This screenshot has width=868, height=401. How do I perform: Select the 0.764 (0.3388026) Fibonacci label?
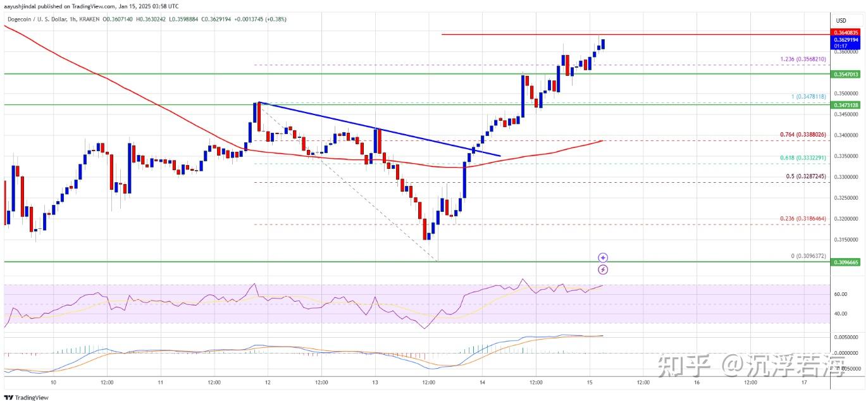[x=803, y=134]
